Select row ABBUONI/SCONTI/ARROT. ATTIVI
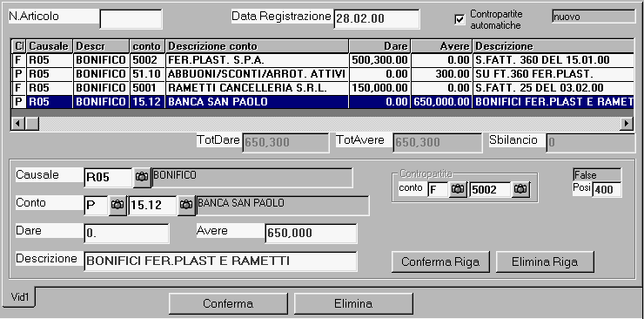644x319 pixels. (x=322, y=74)
